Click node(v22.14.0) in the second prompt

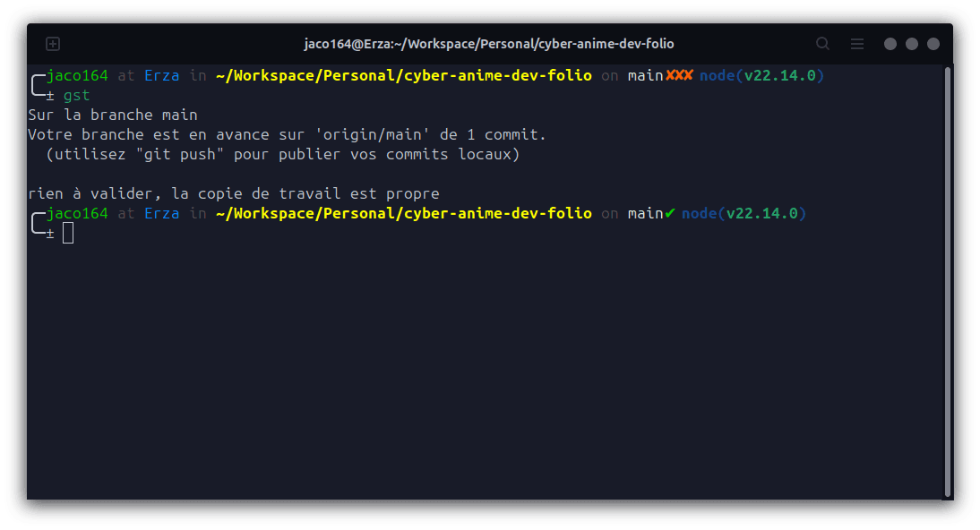744,213
